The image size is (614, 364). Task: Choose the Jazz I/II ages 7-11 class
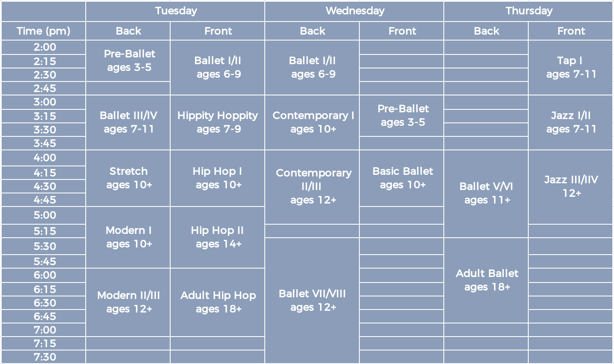pyautogui.click(x=571, y=122)
